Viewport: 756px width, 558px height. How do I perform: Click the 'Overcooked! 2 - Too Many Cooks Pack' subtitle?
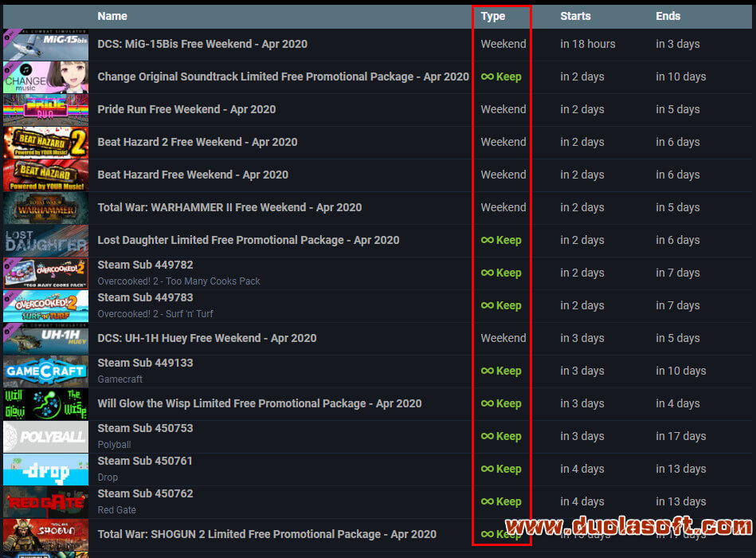[x=178, y=281]
